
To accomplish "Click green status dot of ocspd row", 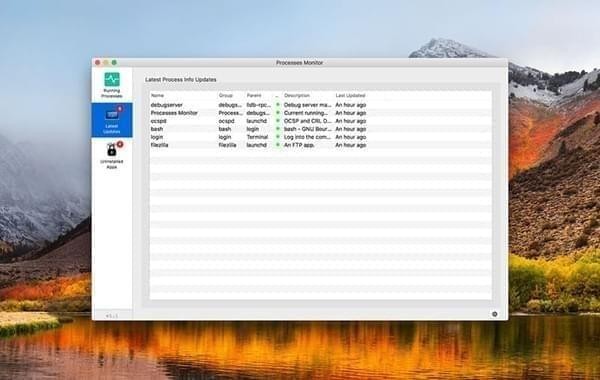I will click(x=278, y=121).
